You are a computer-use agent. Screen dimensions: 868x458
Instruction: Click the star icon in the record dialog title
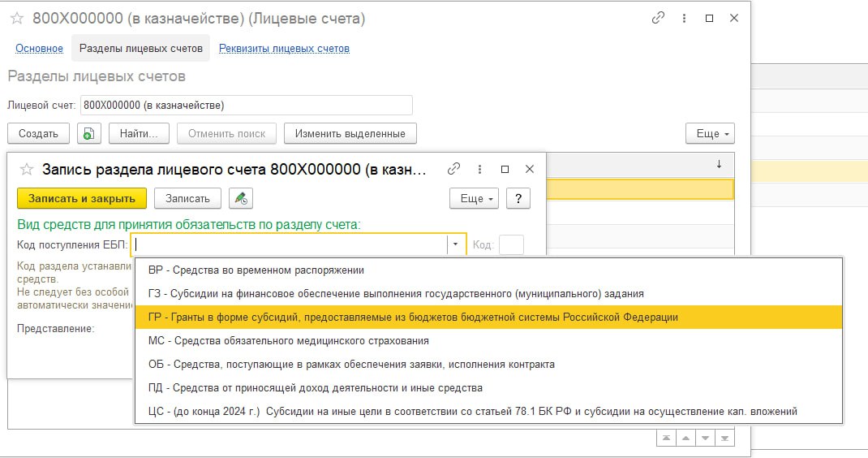point(26,169)
